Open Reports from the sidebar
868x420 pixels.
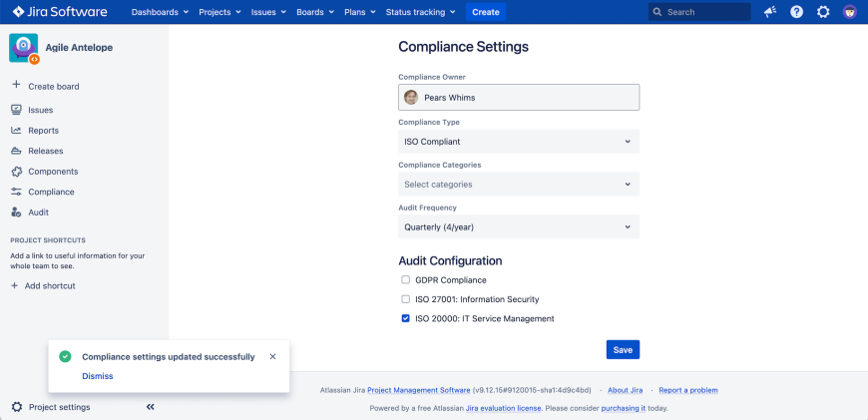click(43, 131)
